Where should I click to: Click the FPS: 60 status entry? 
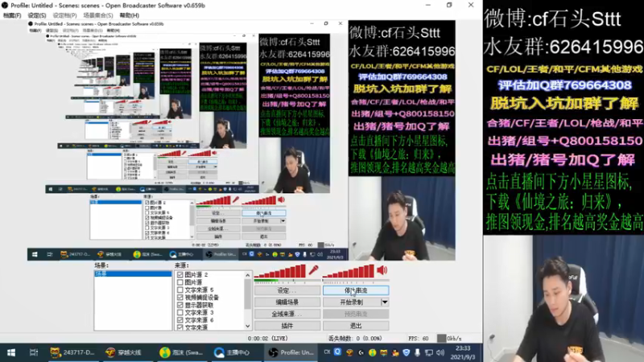coord(418,339)
